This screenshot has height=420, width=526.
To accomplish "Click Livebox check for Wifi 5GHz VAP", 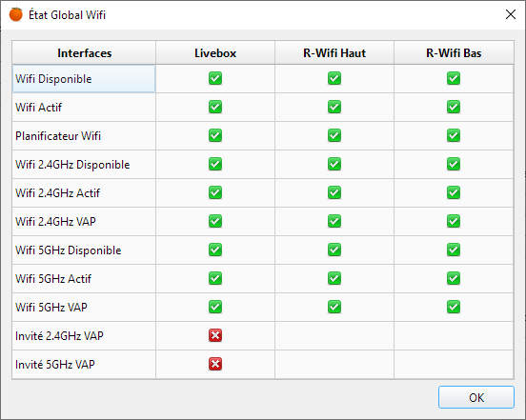I will tap(215, 307).
